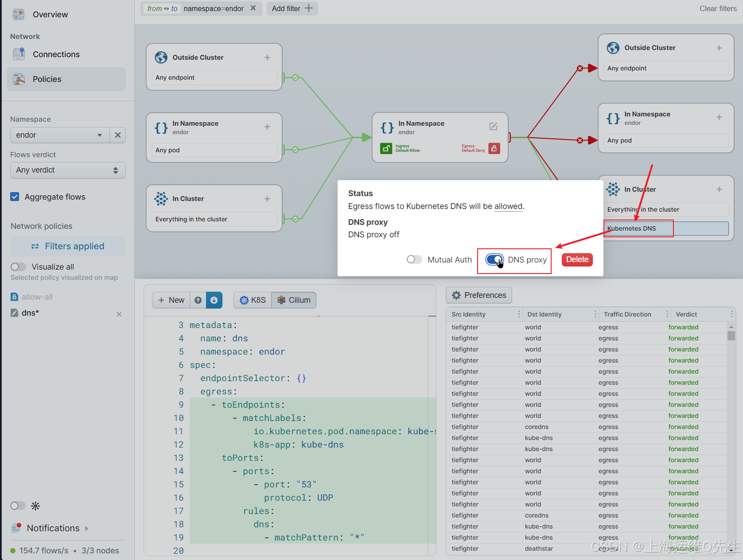Click the right Outside Cluster globe icon
The width and height of the screenshot is (743, 560).
click(613, 48)
